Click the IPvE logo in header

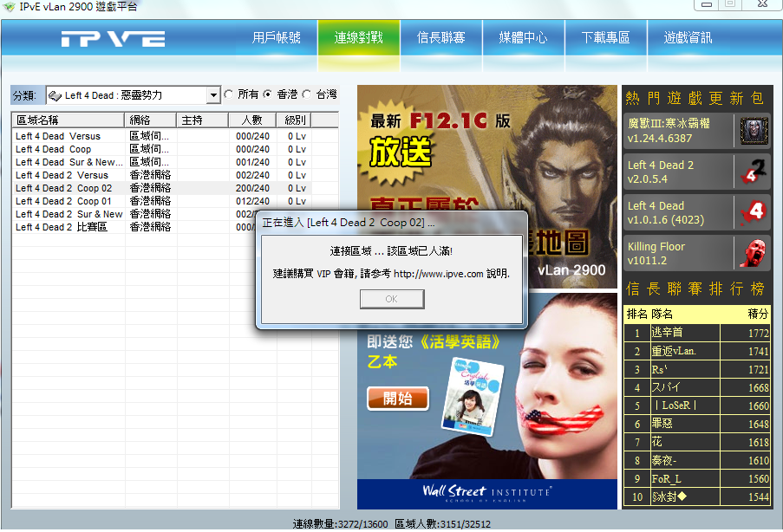[x=113, y=38]
